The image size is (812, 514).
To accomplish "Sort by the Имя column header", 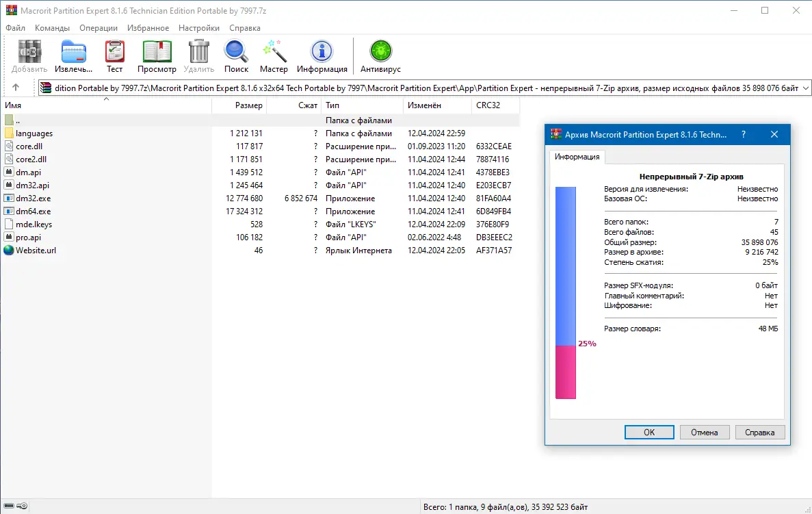I will tap(106, 105).
